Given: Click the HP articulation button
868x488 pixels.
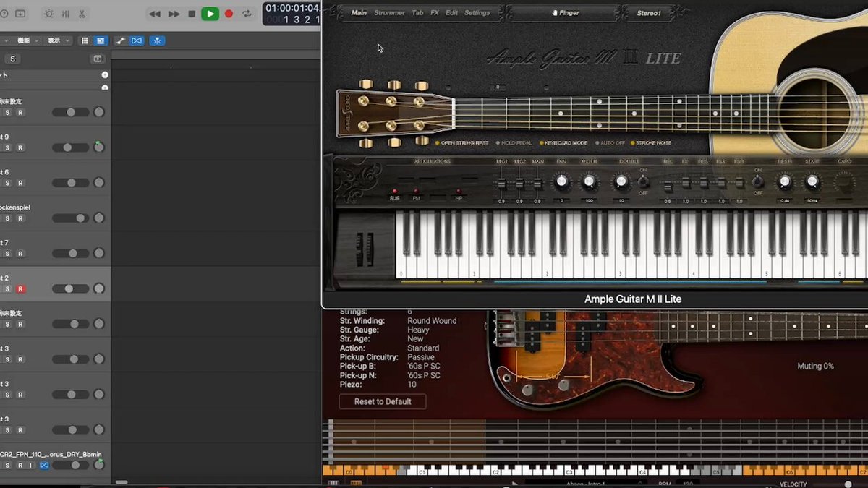Looking at the screenshot, I should tap(459, 194).
